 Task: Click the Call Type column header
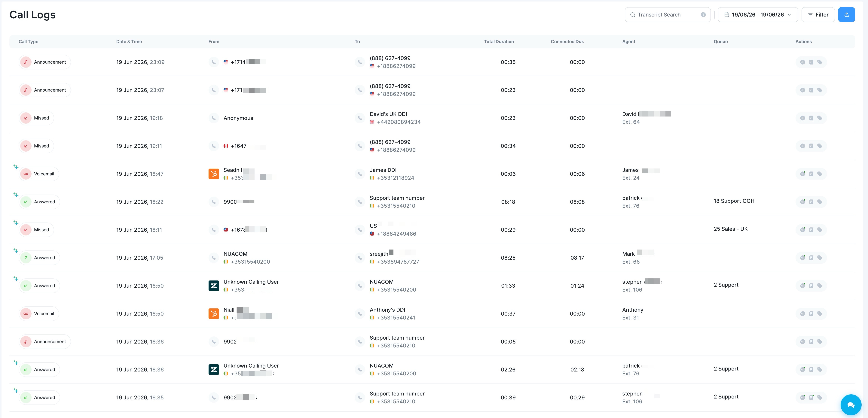(x=28, y=41)
